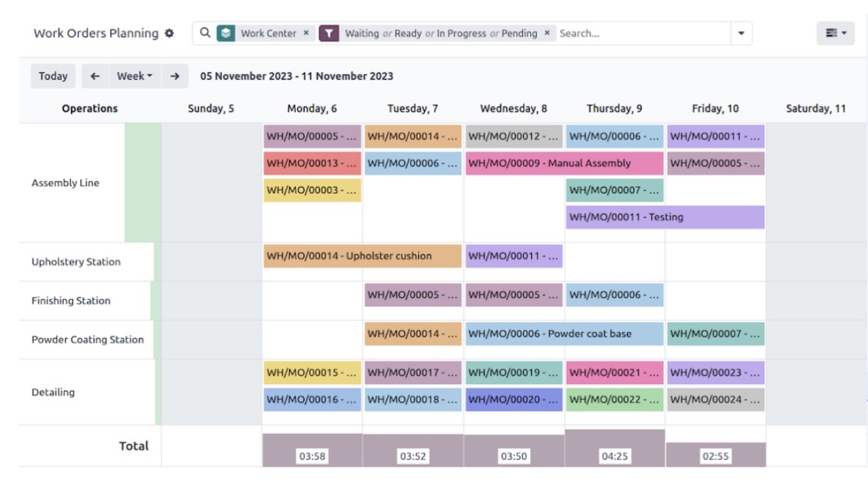
Task: Open the Week scale dropdown
Action: click(x=134, y=76)
